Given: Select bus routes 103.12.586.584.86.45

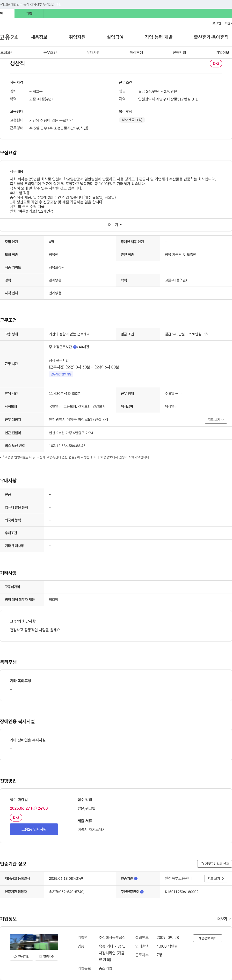Looking at the screenshot, I should coord(67,446).
